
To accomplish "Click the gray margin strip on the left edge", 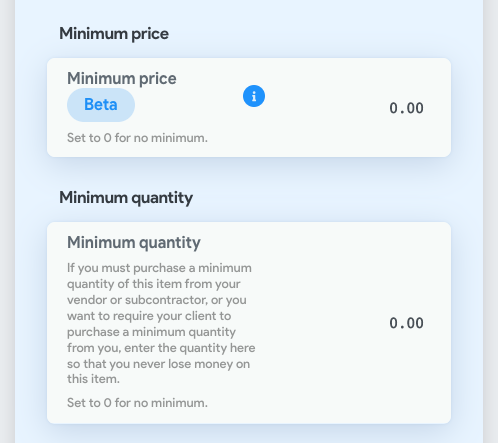I will coord(7,221).
